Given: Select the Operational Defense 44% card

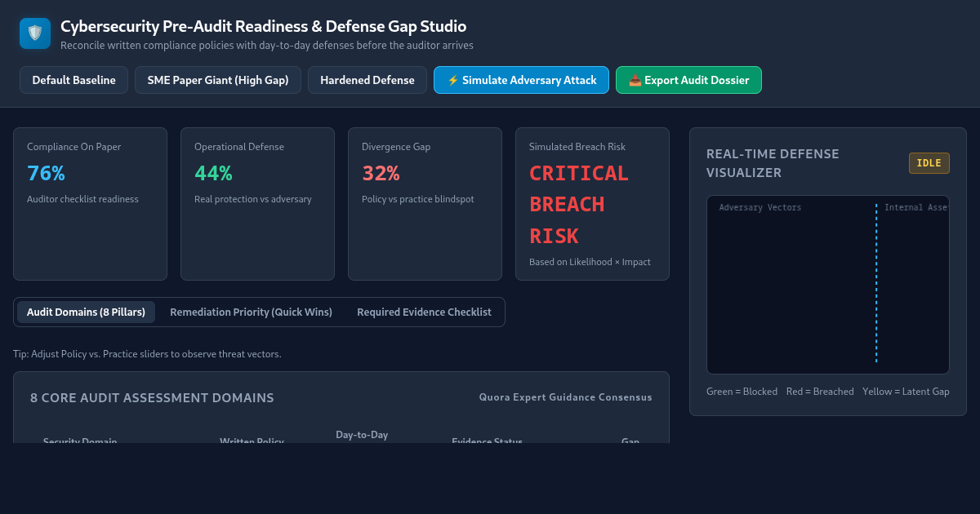Looking at the screenshot, I should [x=257, y=204].
